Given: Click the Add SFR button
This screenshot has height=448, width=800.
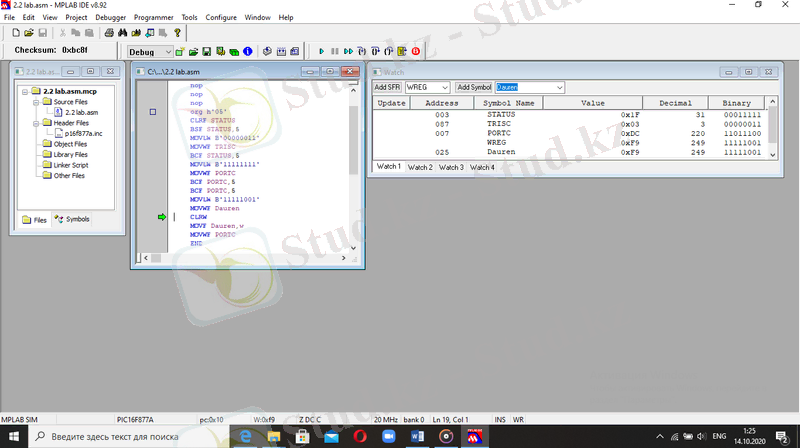Looking at the screenshot, I should click(387, 88).
